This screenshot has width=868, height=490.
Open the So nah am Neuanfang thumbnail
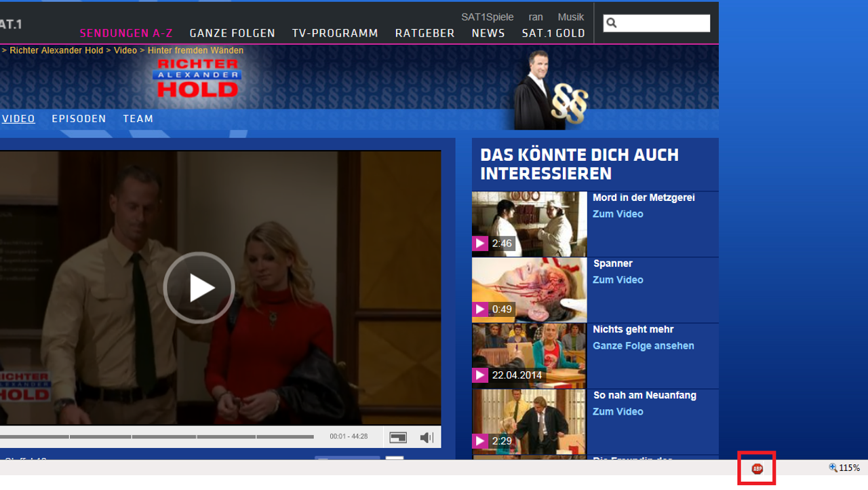[530, 421]
